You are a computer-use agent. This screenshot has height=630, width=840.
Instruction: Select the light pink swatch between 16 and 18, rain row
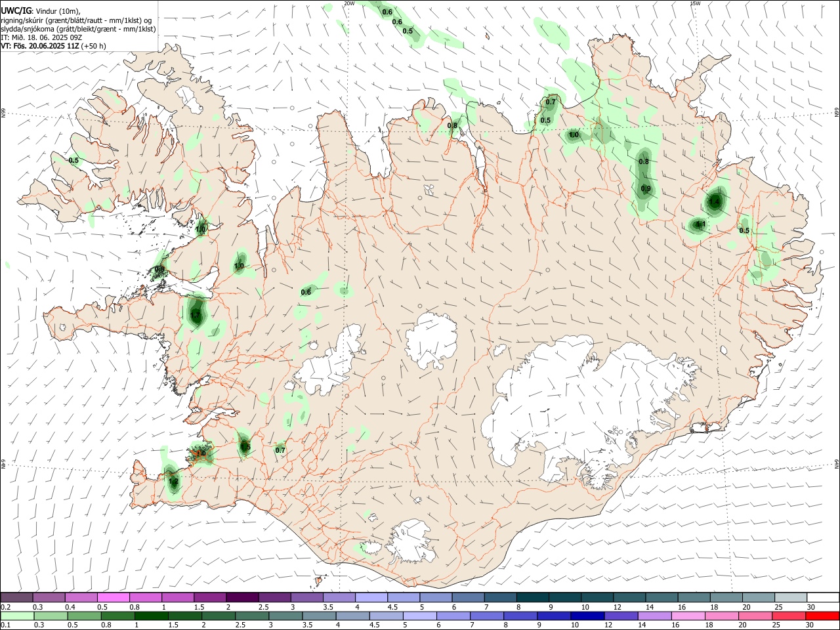click(687, 616)
